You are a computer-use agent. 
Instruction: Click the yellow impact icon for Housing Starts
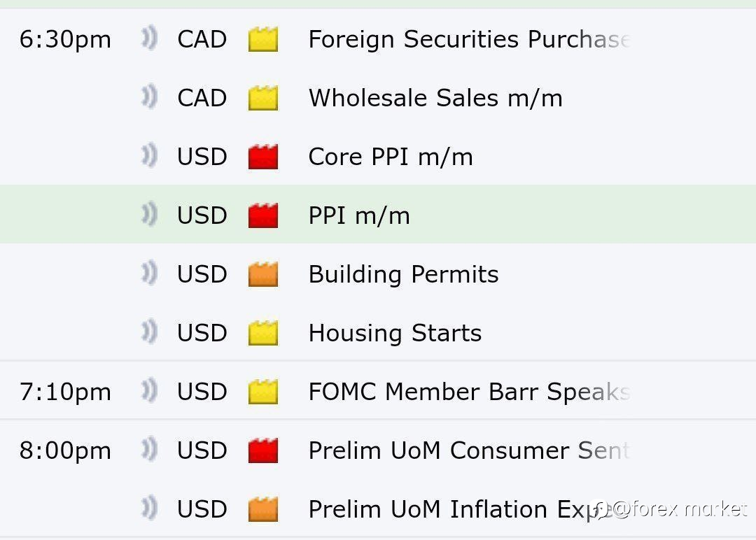263,332
